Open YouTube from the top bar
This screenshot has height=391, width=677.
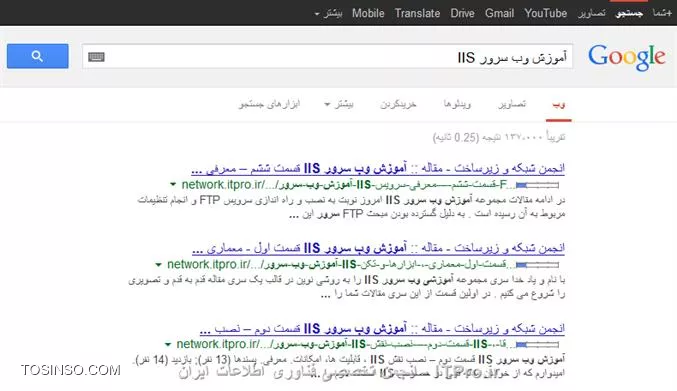point(545,13)
